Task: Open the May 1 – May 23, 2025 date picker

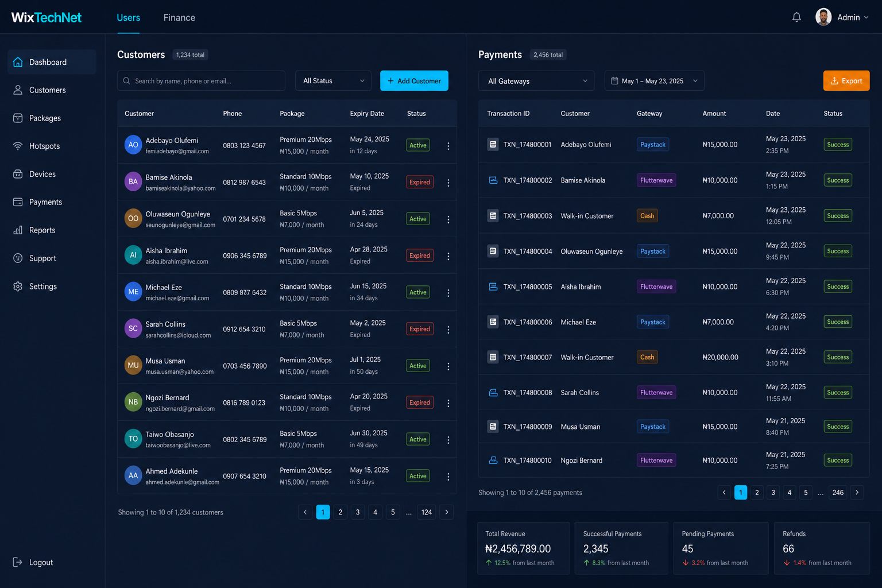Action: tap(654, 81)
